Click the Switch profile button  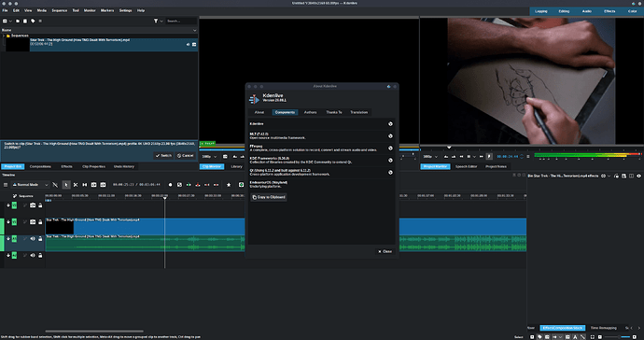(163, 155)
